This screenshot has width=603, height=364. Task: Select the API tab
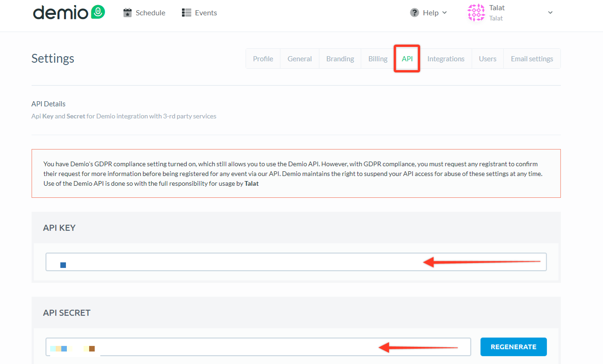(x=407, y=58)
